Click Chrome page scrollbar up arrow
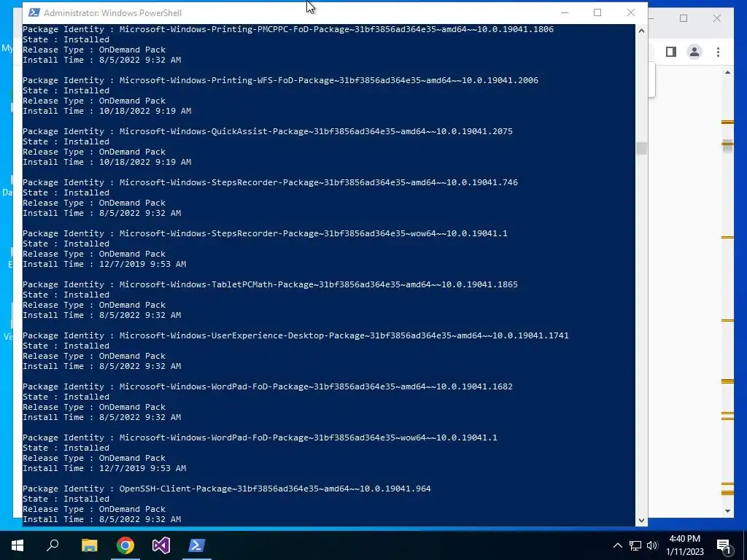Image resolution: width=747 pixels, height=560 pixels. 727,72
